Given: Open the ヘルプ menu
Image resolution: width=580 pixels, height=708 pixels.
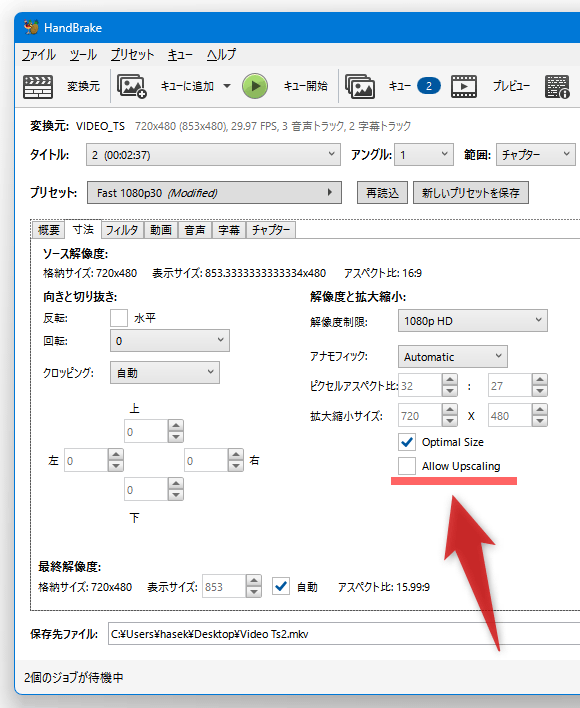Looking at the screenshot, I should click(221, 55).
